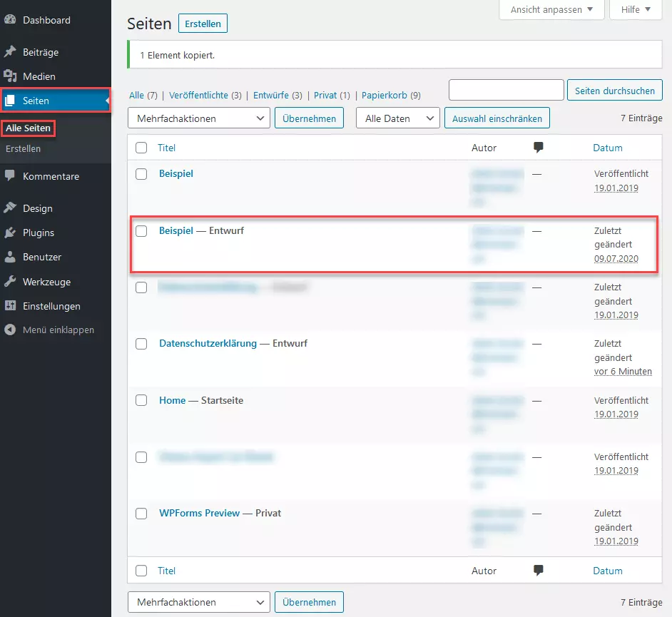Tick the select-all checkbox in footer row
The width and height of the screenshot is (672, 617).
(141, 571)
